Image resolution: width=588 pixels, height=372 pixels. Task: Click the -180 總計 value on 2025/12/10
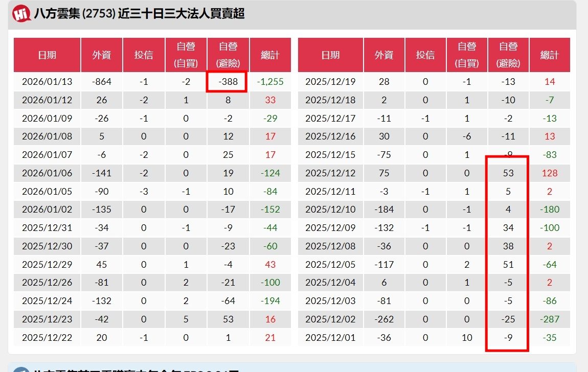[550, 210]
